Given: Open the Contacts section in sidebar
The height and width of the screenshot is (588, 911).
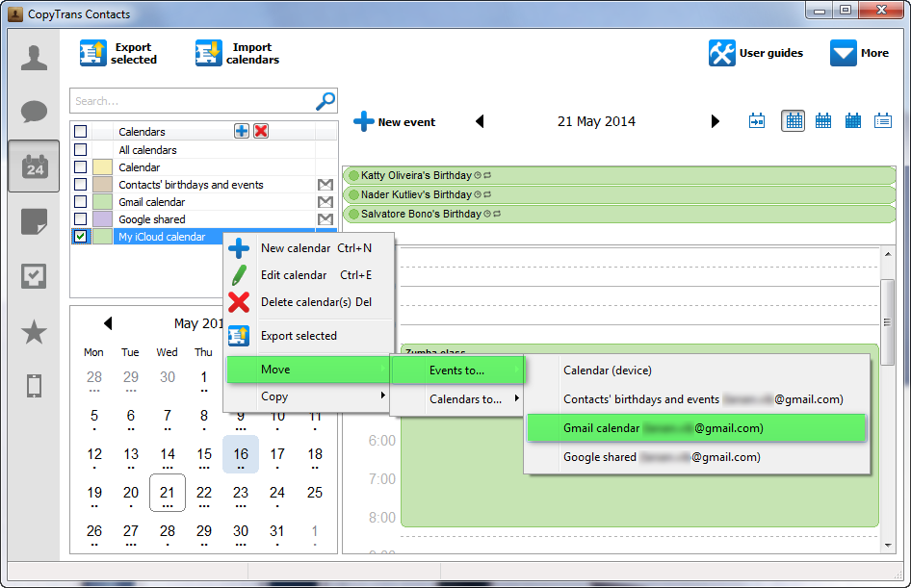Looking at the screenshot, I should click(x=34, y=58).
